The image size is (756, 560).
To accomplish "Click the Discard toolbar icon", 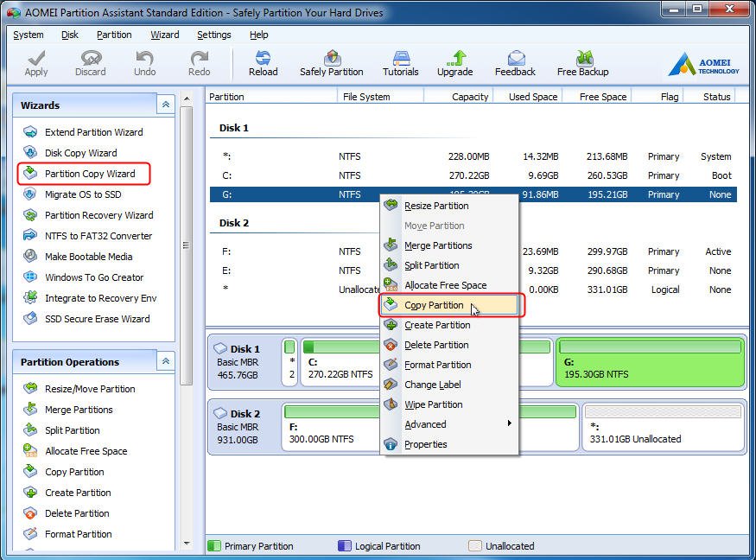I will click(x=90, y=64).
